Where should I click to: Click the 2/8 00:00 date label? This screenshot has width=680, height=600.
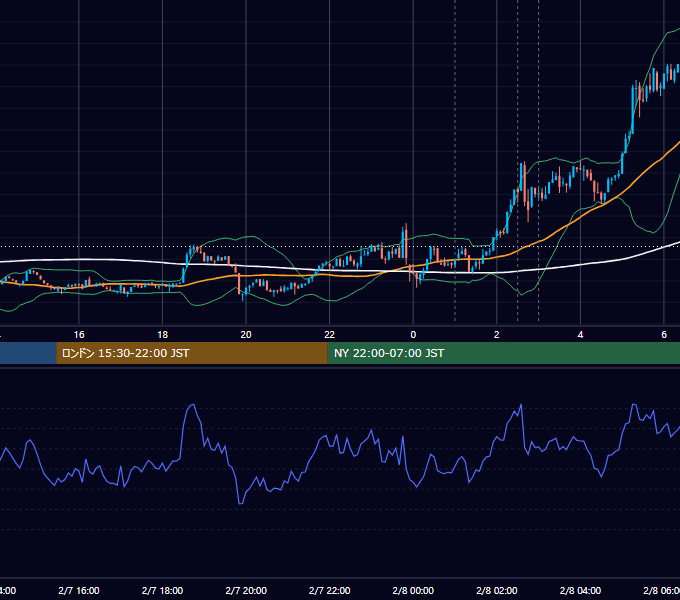(413, 590)
